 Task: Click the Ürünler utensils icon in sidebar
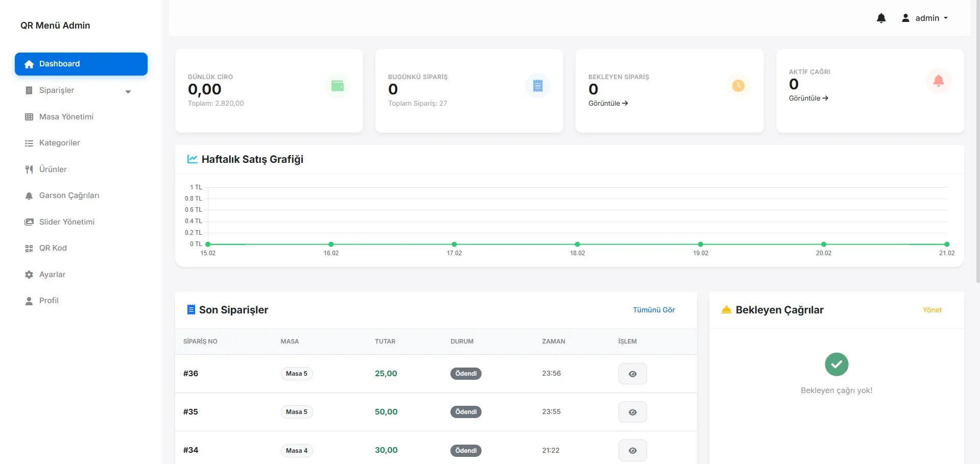[x=29, y=169]
